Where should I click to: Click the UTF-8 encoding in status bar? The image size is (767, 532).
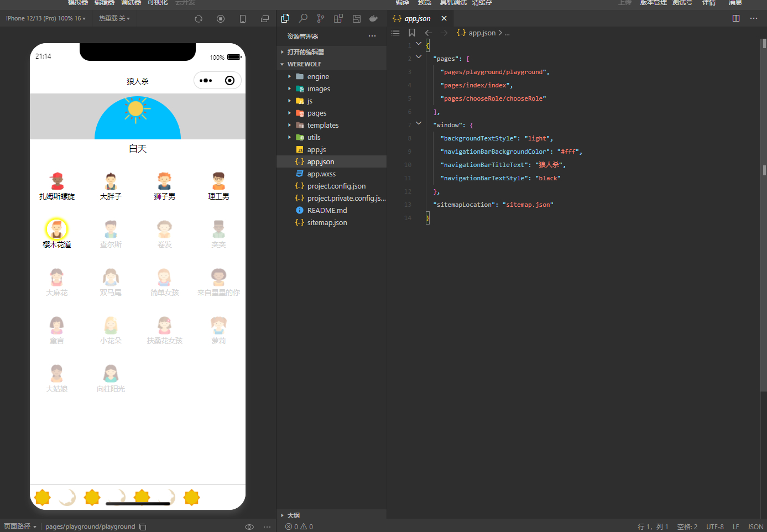pyautogui.click(x=715, y=527)
